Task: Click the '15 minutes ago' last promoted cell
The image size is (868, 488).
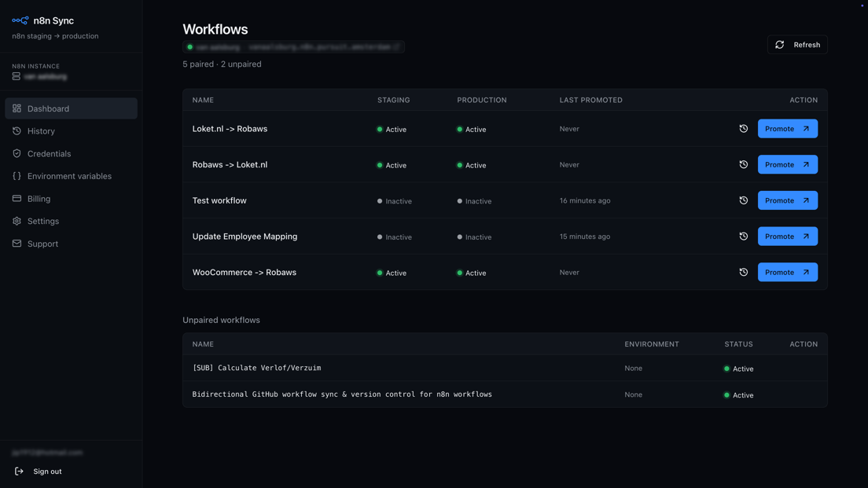Action: (x=585, y=237)
